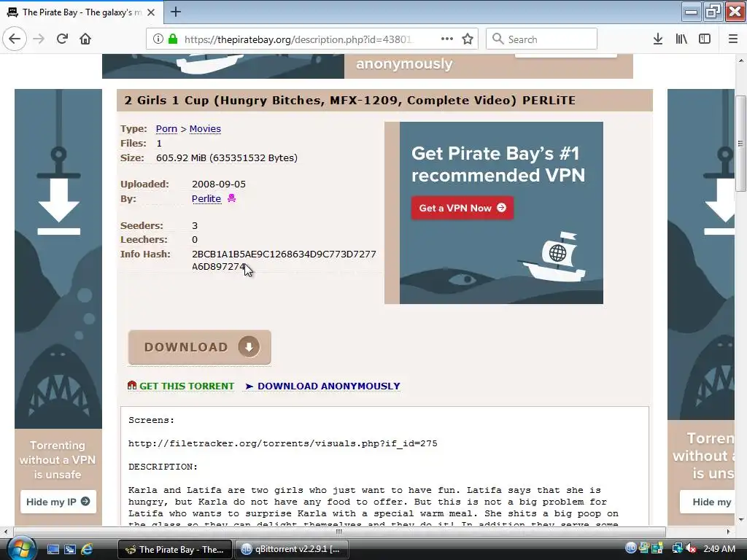This screenshot has height=560, width=747.
Task: Bookmark this page with the star icon
Action: [468, 39]
